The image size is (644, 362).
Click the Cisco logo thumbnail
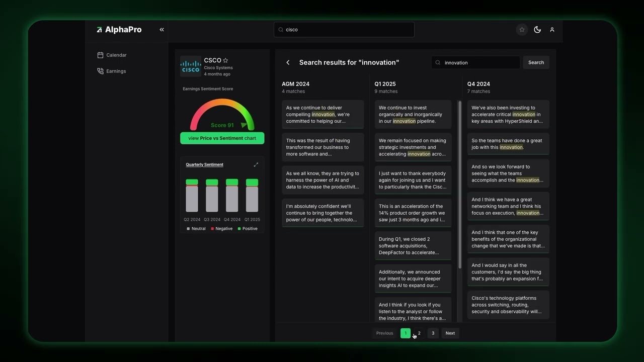(x=191, y=66)
